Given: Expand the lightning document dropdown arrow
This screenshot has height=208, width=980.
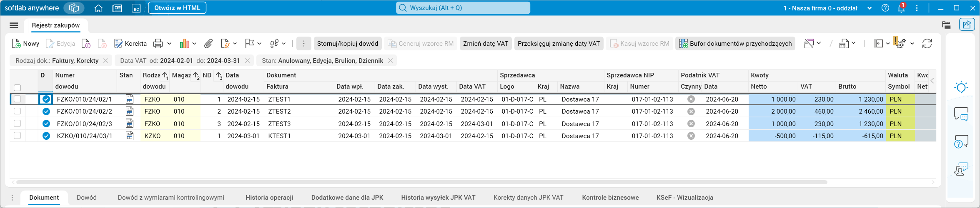Looking at the screenshot, I should pyautogui.click(x=235, y=44).
